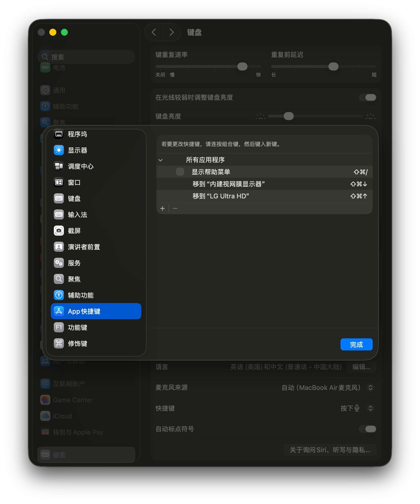Open the dictation 快捷键 popup menu
Image resolution: width=420 pixels, height=504 pixels.
tap(370, 408)
